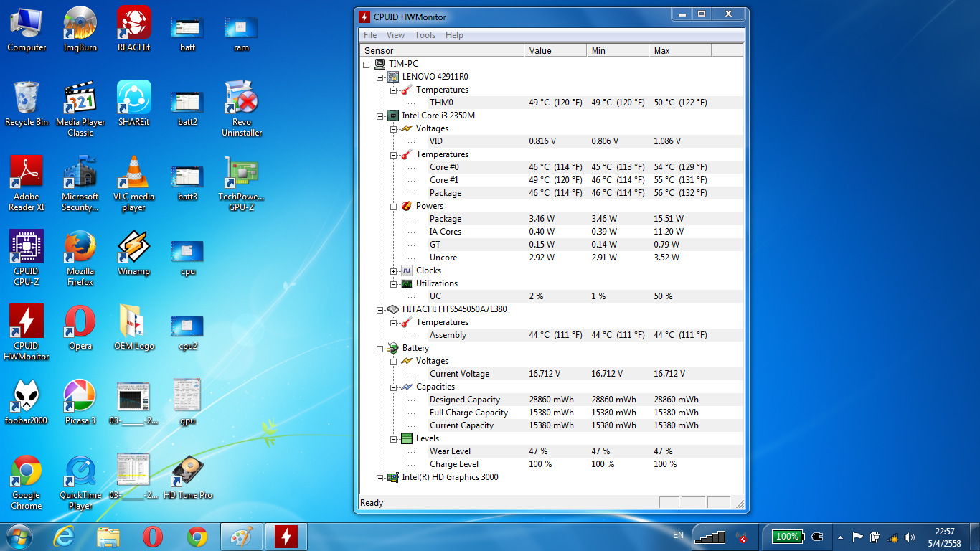The height and width of the screenshot is (551, 980).
Task: Open Adobe Reader XI shortcut
Action: (x=27, y=183)
